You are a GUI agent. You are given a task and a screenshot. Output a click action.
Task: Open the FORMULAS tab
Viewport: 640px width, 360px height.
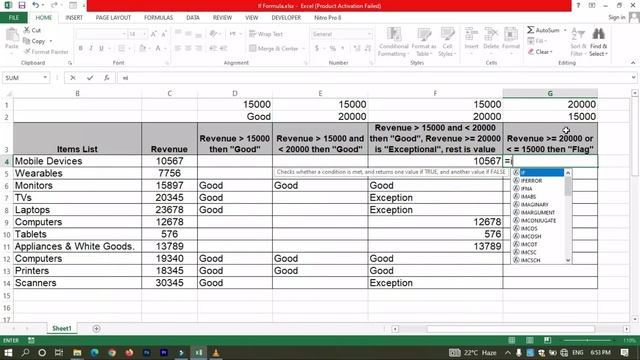pyautogui.click(x=158, y=18)
